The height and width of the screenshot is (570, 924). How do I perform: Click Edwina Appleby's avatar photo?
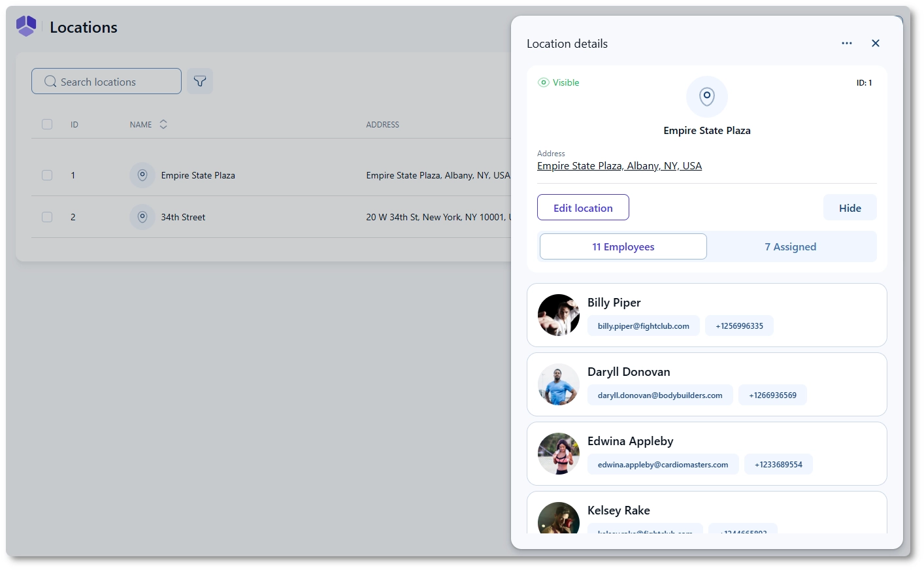559,454
